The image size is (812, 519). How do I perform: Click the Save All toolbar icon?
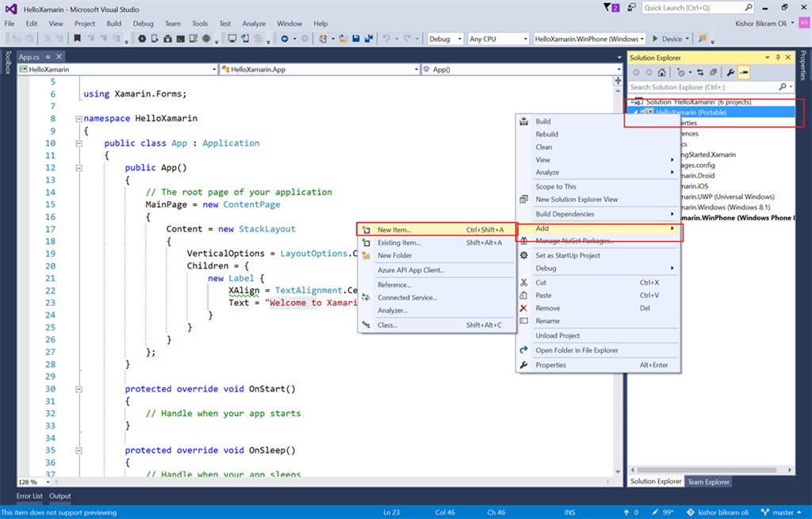tap(369, 39)
